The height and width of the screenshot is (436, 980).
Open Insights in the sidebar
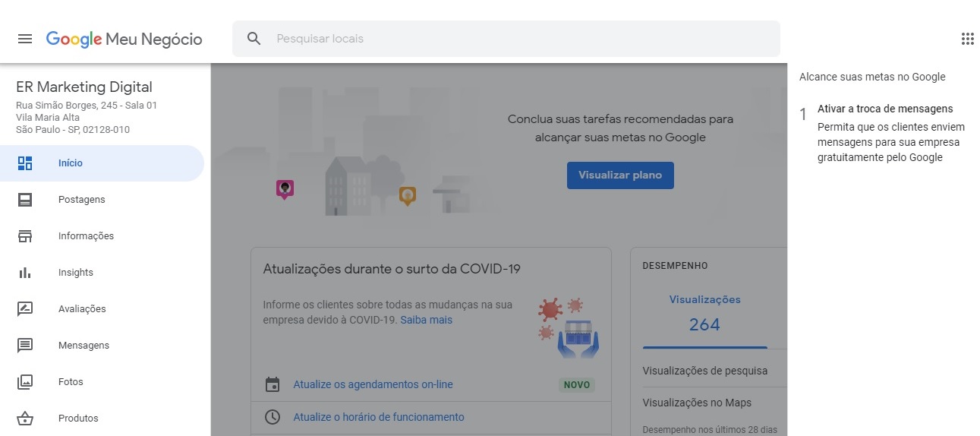pos(102,273)
